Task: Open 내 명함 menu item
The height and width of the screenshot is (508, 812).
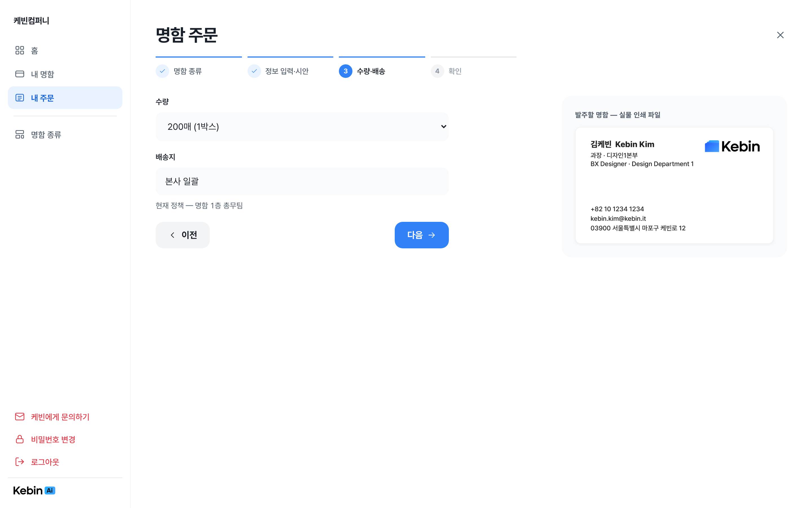Action: [x=65, y=74]
